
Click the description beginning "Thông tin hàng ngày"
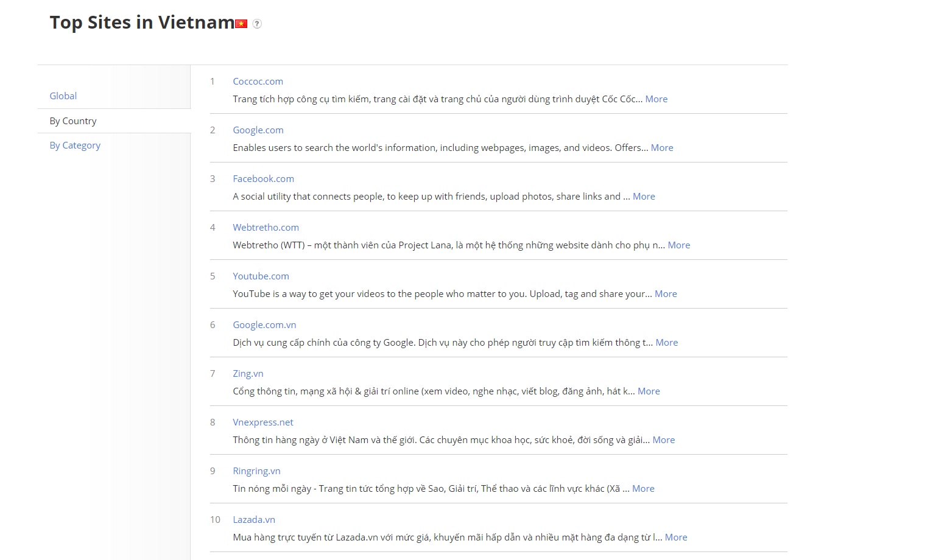[442, 440]
